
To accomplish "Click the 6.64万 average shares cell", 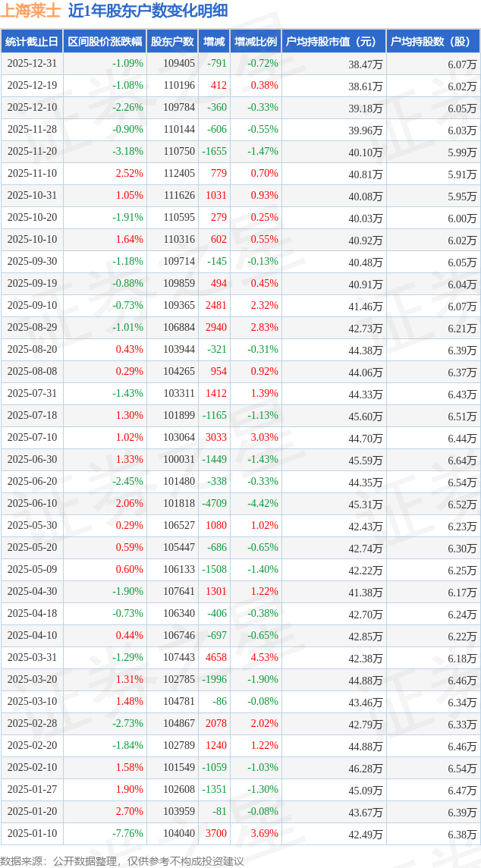I will (462, 460).
